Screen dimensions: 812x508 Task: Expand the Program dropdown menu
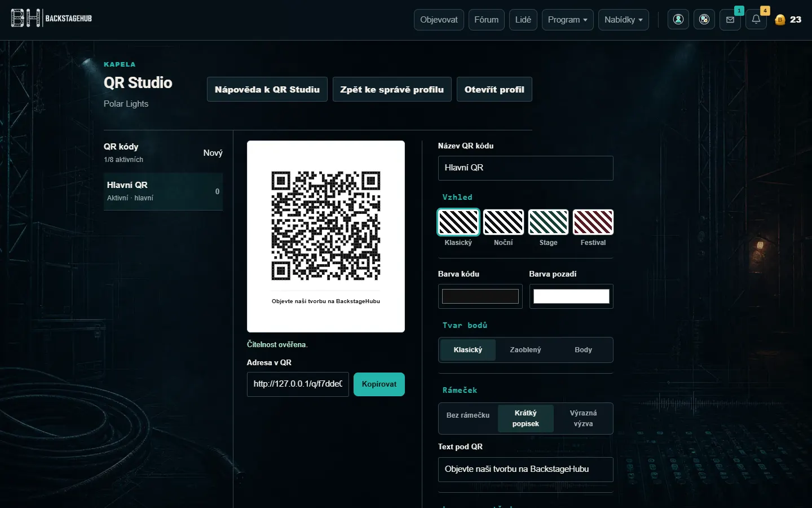pyautogui.click(x=567, y=19)
